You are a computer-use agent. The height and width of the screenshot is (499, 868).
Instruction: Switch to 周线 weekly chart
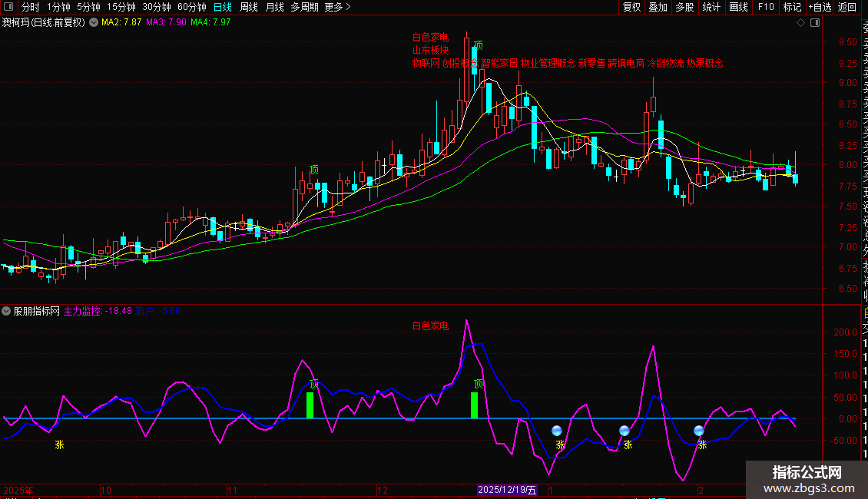(x=249, y=7)
